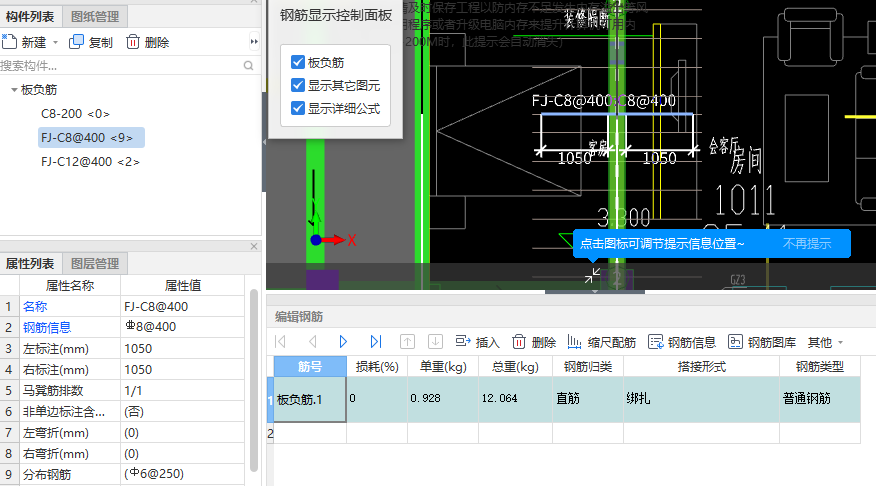The height and width of the screenshot is (486, 876).
Task: Go to next rebar record
Action: (x=344, y=341)
